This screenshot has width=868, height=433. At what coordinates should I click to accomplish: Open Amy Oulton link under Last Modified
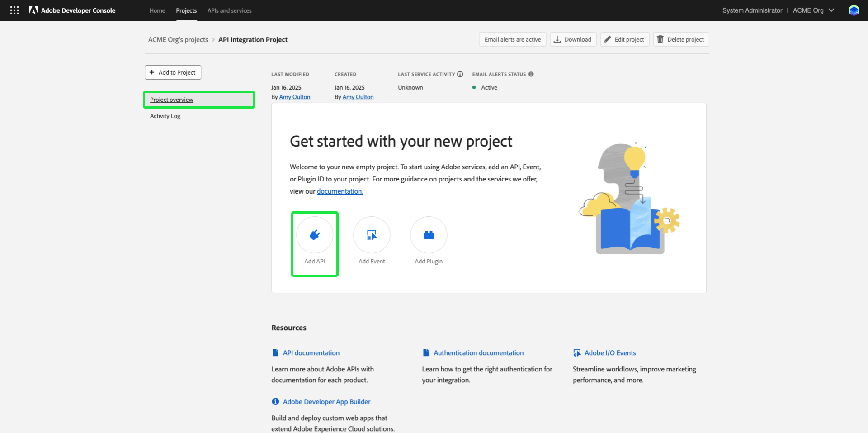[x=295, y=97]
